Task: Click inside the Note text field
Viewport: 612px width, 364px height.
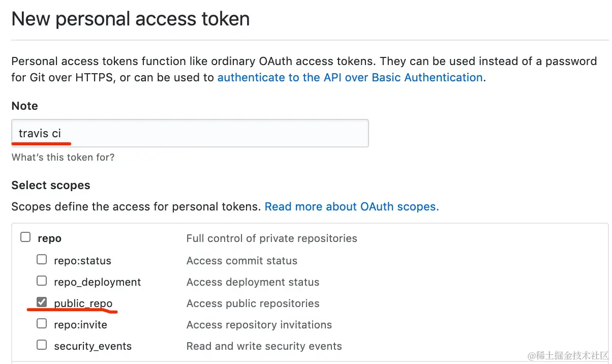Action: tap(190, 133)
